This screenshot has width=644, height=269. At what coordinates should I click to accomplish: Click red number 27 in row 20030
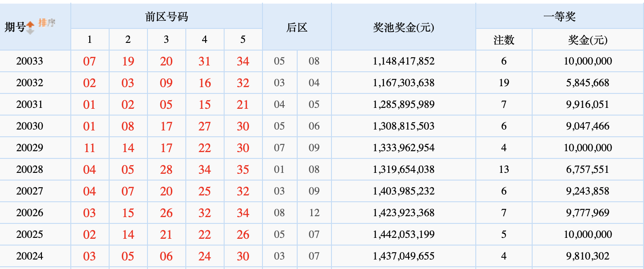tap(205, 126)
